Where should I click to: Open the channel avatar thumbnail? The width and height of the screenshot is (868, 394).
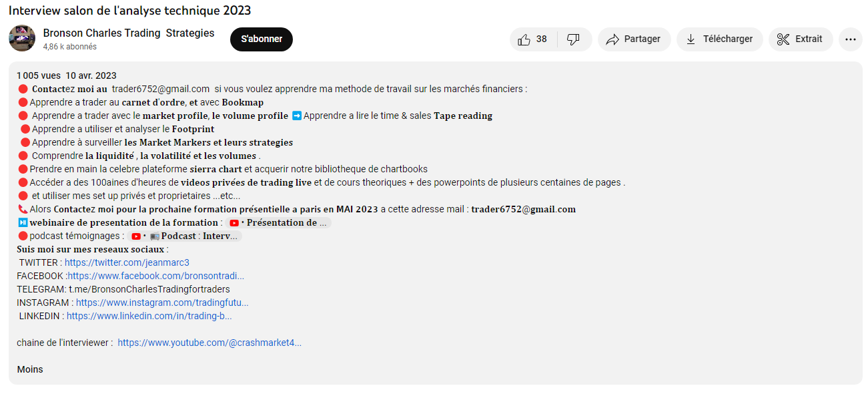coord(22,38)
